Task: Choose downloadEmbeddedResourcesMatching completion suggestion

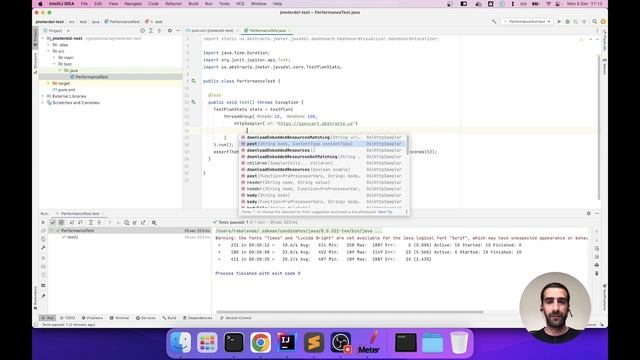Action: coord(322,137)
